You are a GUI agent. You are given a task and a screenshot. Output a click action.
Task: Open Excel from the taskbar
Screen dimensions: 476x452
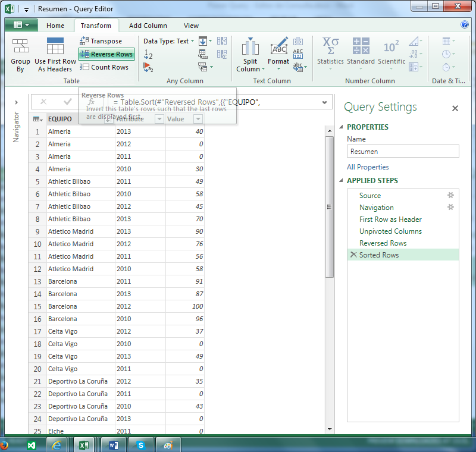84,444
